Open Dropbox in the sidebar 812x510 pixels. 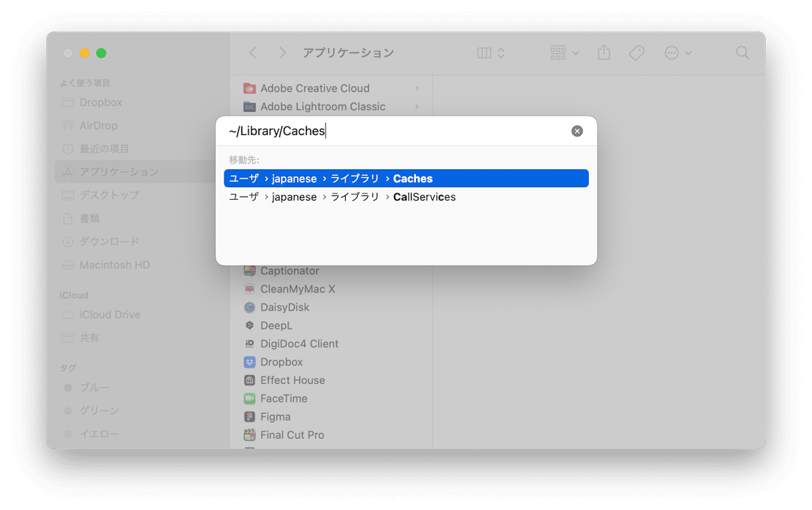pyautogui.click(x=101, y=102)
